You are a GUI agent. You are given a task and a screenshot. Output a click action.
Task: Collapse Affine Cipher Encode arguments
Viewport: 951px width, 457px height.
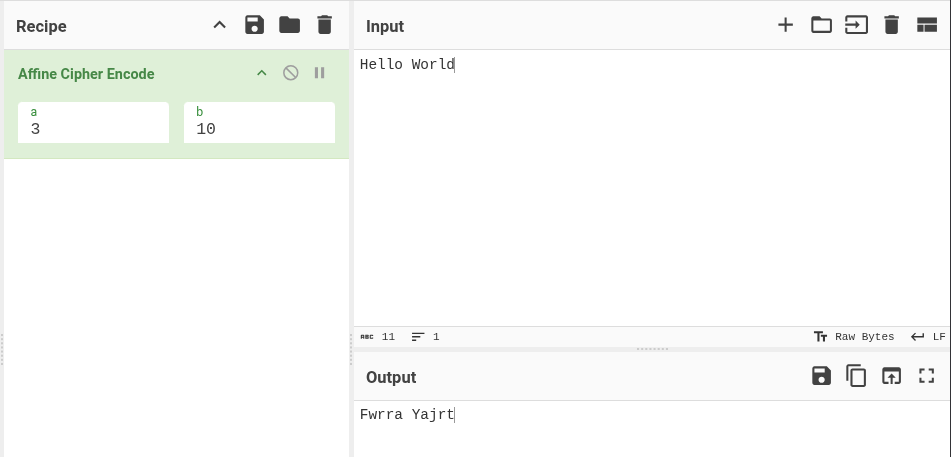[262, 73]
